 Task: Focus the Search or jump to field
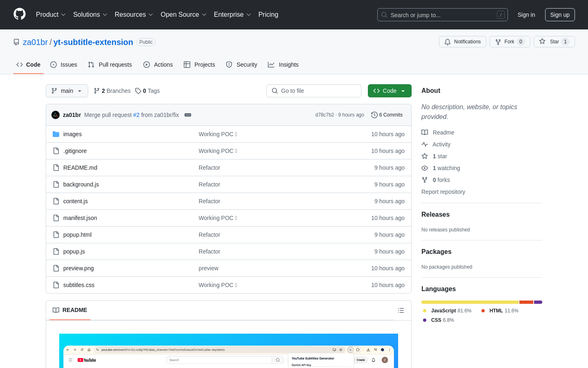click(443, 15)
